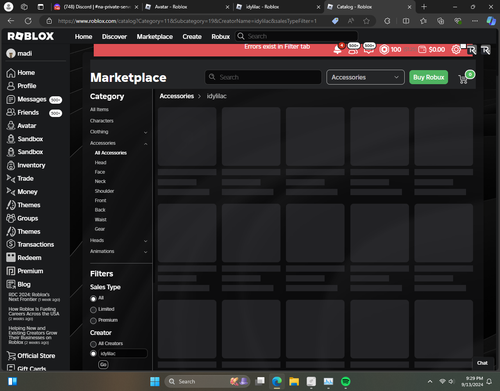Select the Face accessories subcategory
The height and width of the screenshot is (391, 500).
pos(100,172)
